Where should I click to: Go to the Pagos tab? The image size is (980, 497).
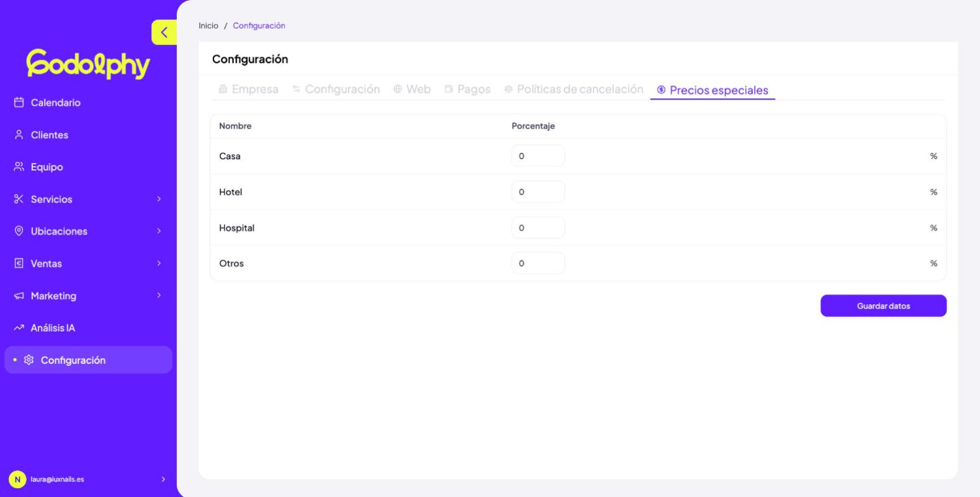coord(468,89)
